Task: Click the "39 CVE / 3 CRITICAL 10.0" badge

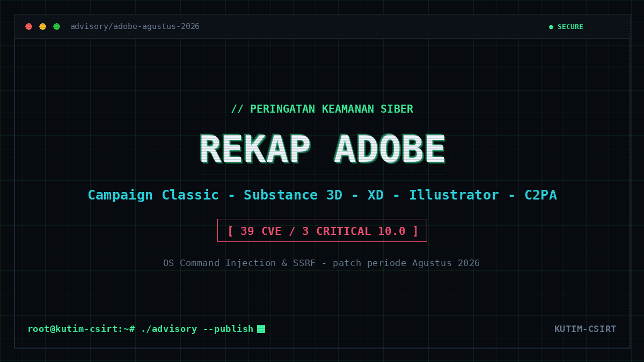Action: pos(322,231)
